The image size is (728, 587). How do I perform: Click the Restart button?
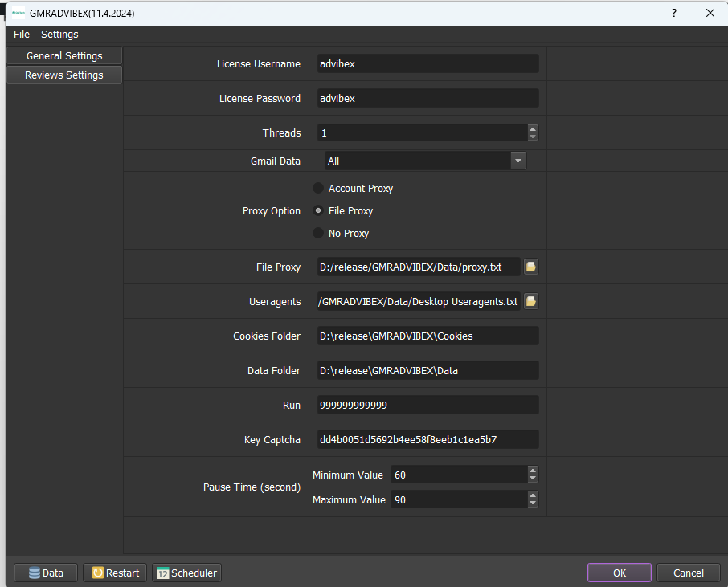[115, 573]
